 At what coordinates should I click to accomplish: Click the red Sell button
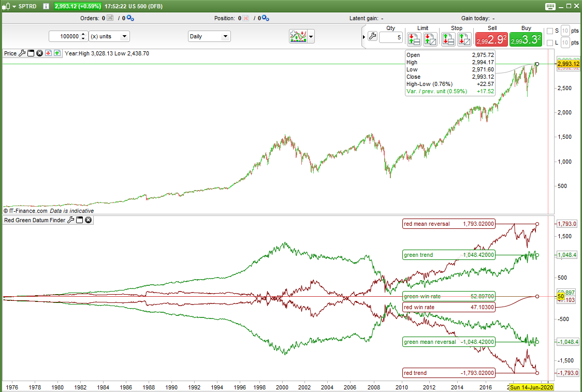pos(491,39)
